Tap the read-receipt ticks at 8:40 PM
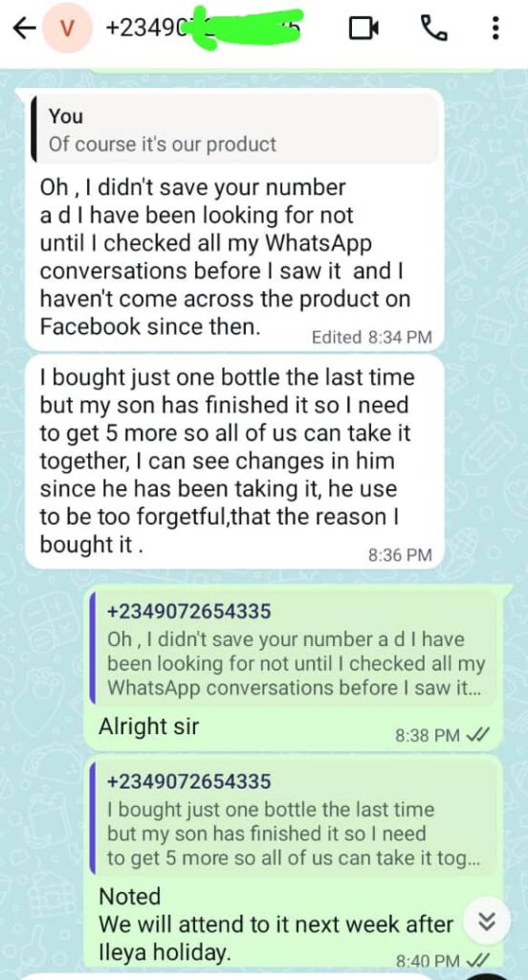This screenshot has width=528, height=980. pos(476,960)
